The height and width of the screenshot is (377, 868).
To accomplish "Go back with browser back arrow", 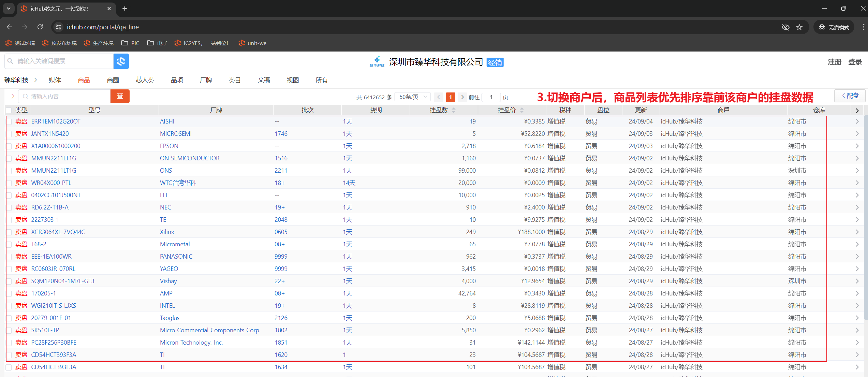I will [x=10, y=27].
